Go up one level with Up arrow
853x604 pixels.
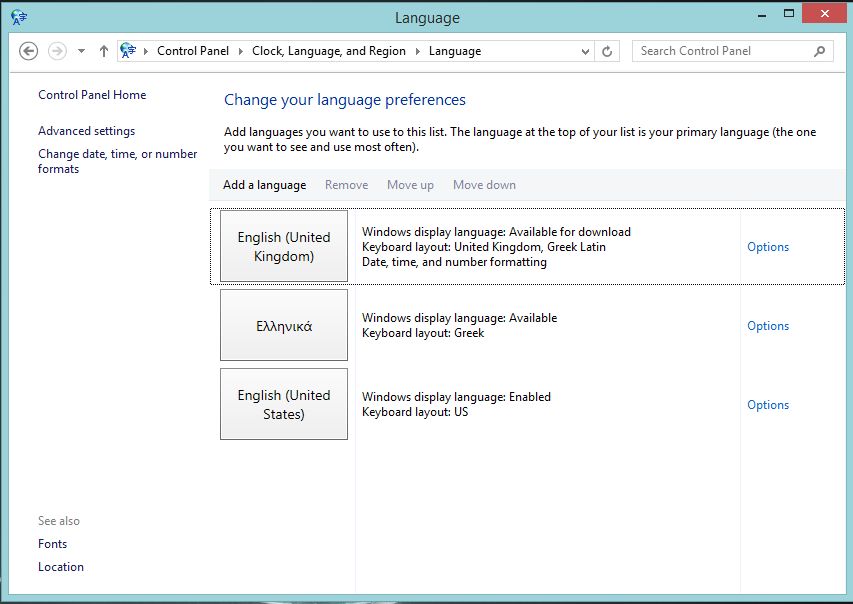pyautogui.click(x=104, y=51)
